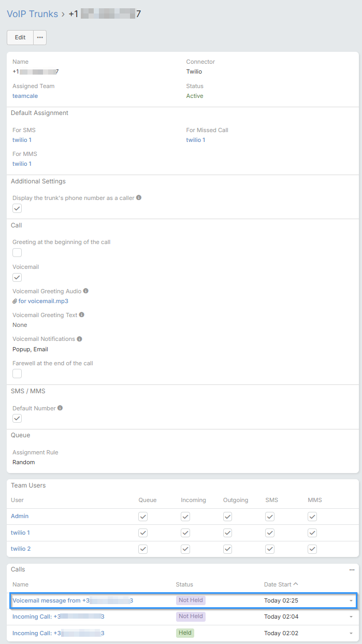Viewport: 362px width, 644px height.
Task: Toggle Farewell at the end of call checkbox
Action: pos(17,374)
